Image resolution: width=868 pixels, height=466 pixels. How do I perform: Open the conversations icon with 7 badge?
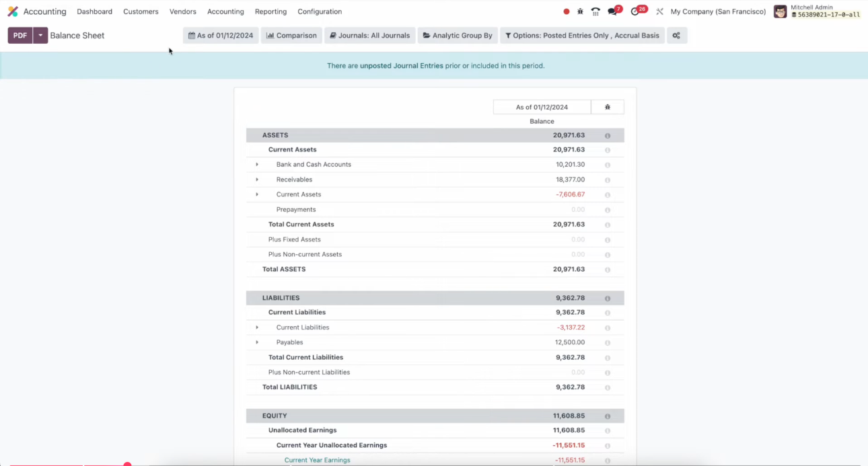tap(612, 11)
